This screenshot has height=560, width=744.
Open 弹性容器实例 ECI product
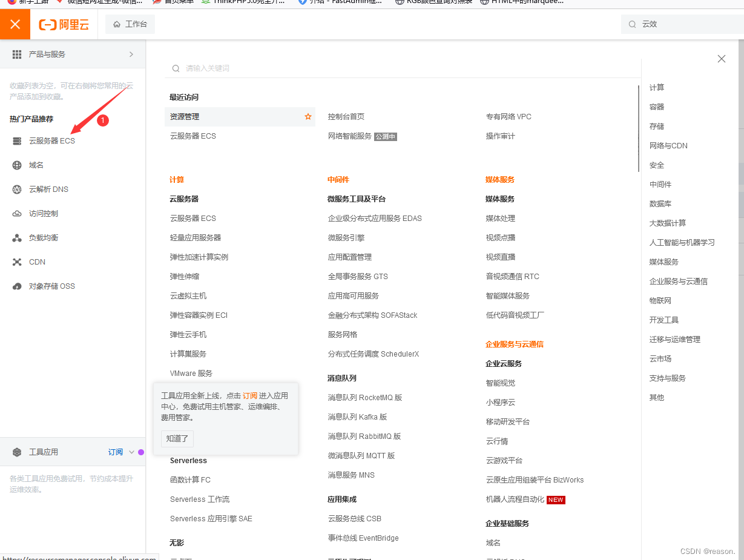[x=199, y=315]
